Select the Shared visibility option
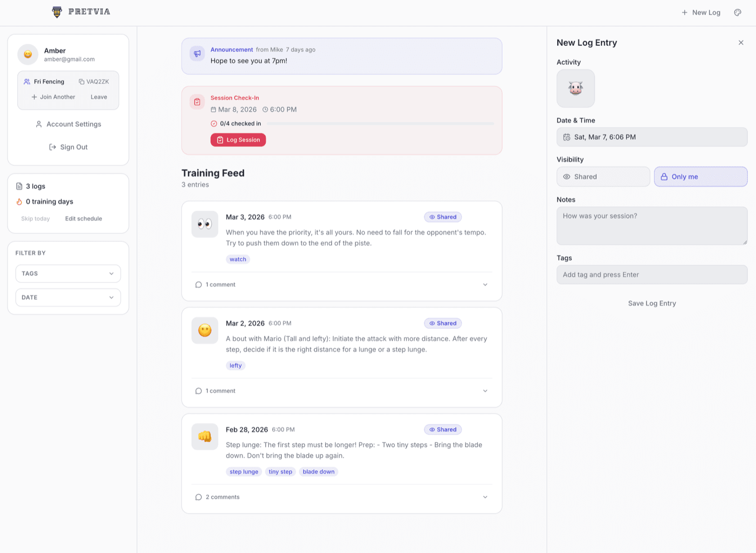The width and height of the screenshot is (756, 553). click(x=603, y=177)
